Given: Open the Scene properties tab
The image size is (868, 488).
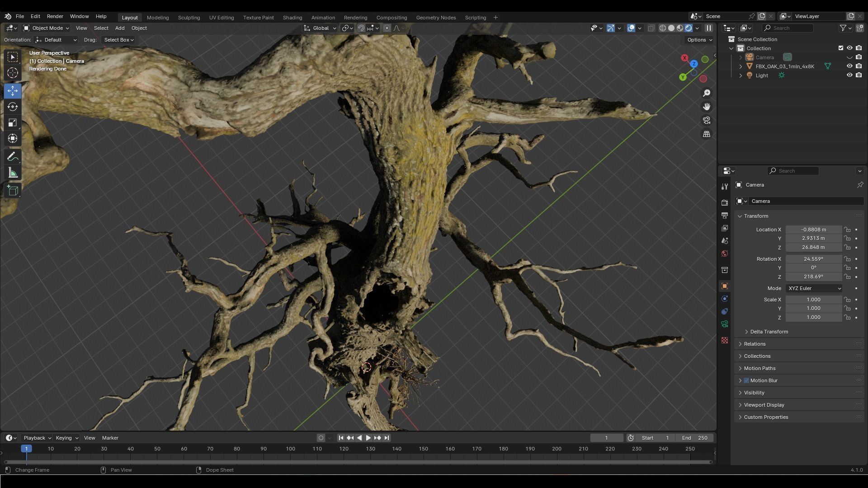Looking at the screenshot, I should pos(725,241).
